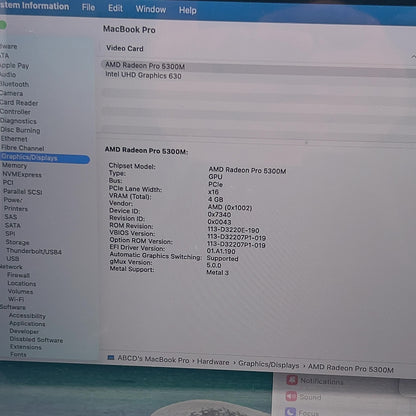Select Fonts in the sidebar

click(x=18, y=355)
